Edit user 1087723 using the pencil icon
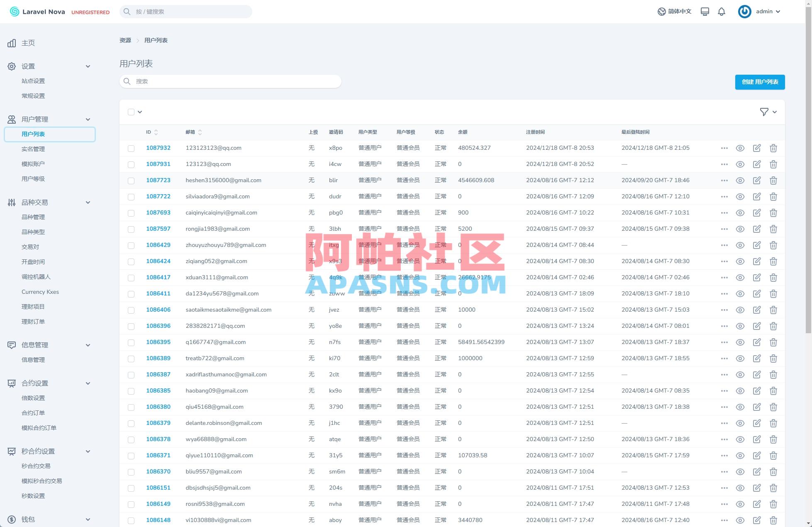812x527 pixels. pyautogui.click(x=757, y=180)
